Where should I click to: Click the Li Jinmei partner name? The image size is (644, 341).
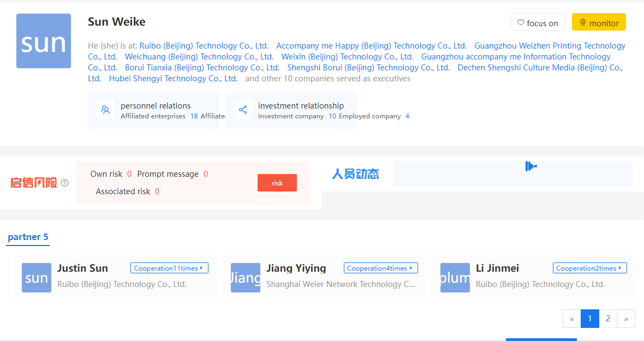497,268
